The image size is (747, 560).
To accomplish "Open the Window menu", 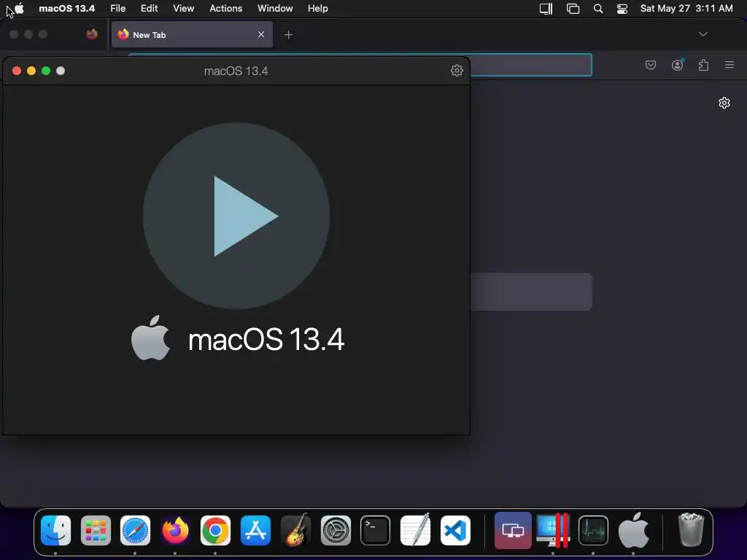I will pyautogui.click(x=275, y=9).
